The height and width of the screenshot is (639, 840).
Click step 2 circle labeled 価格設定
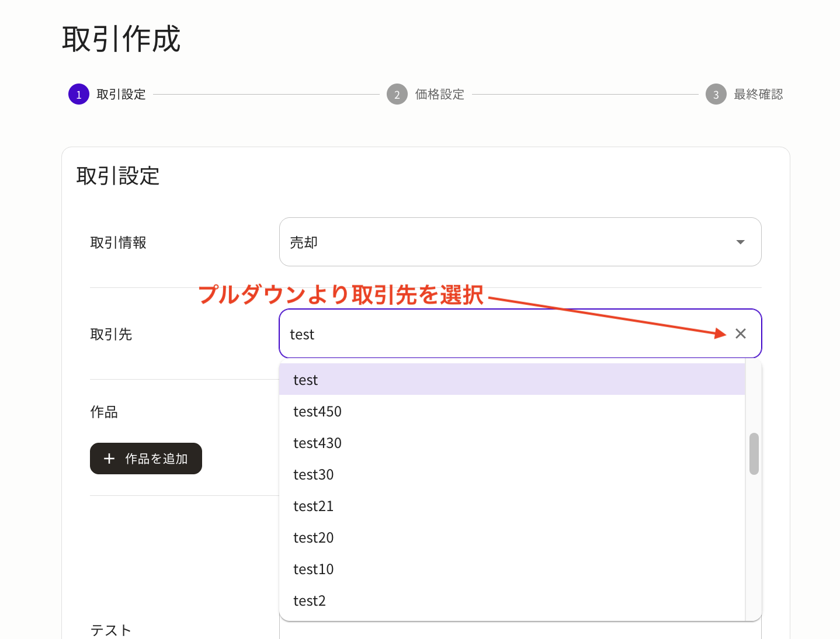(x=397, y=94)
